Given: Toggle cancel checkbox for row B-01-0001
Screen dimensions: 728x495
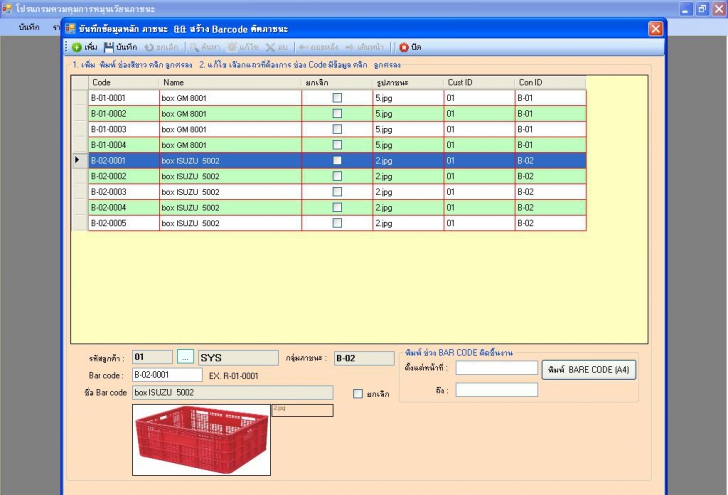Looking at the screenshot, I should (337, 98).
